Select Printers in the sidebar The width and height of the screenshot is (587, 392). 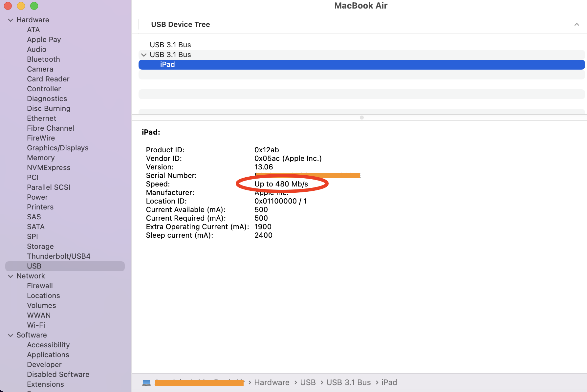click(x=40, y=207)
